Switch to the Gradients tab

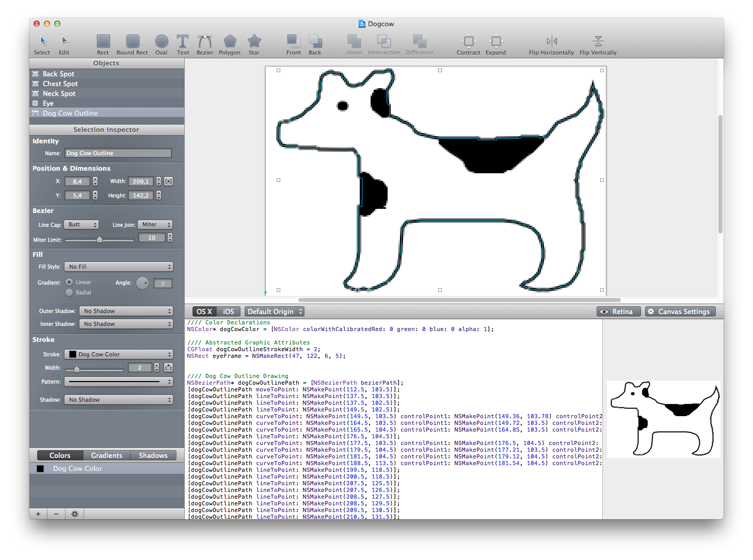coord(107,455)
